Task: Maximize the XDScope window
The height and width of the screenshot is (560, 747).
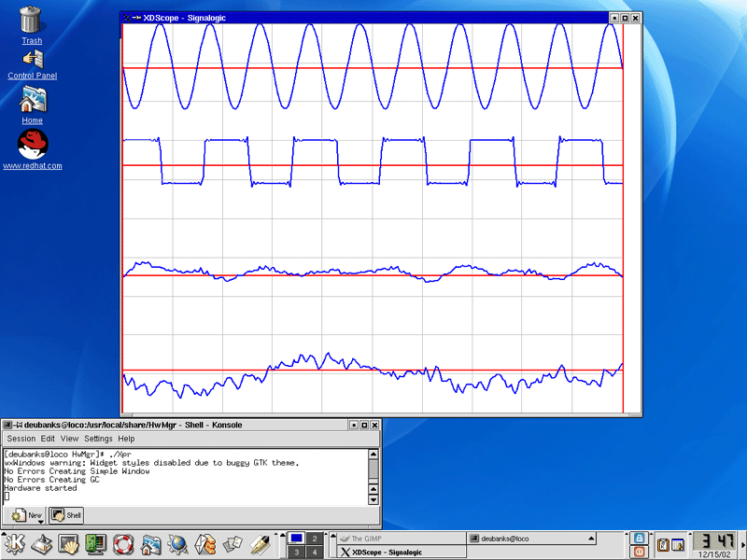Action: coord(625,18)
